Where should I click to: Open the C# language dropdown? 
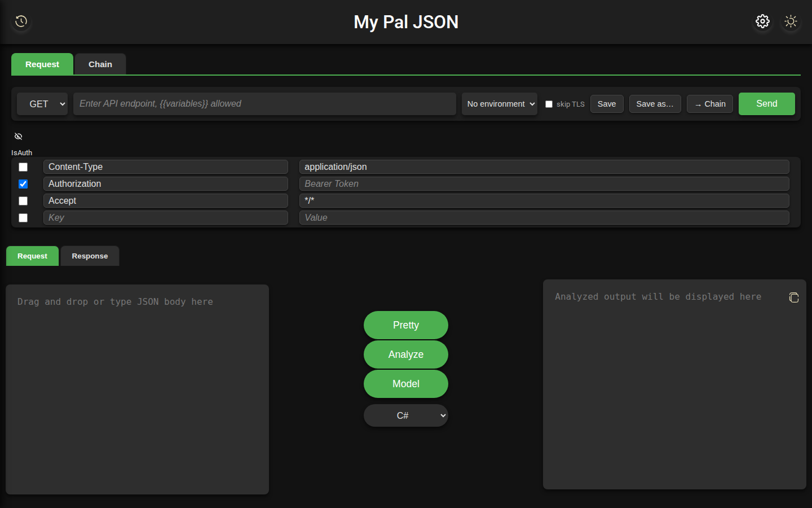[406, 415]
